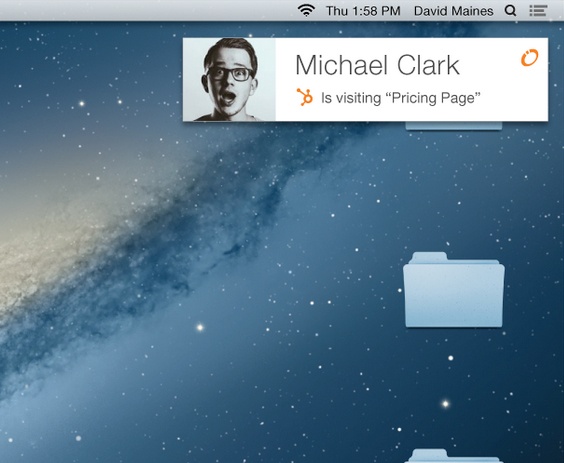Select the partially visible bottom folder
This screenshot has height=463, width=564.
click(x=454, y=456)
